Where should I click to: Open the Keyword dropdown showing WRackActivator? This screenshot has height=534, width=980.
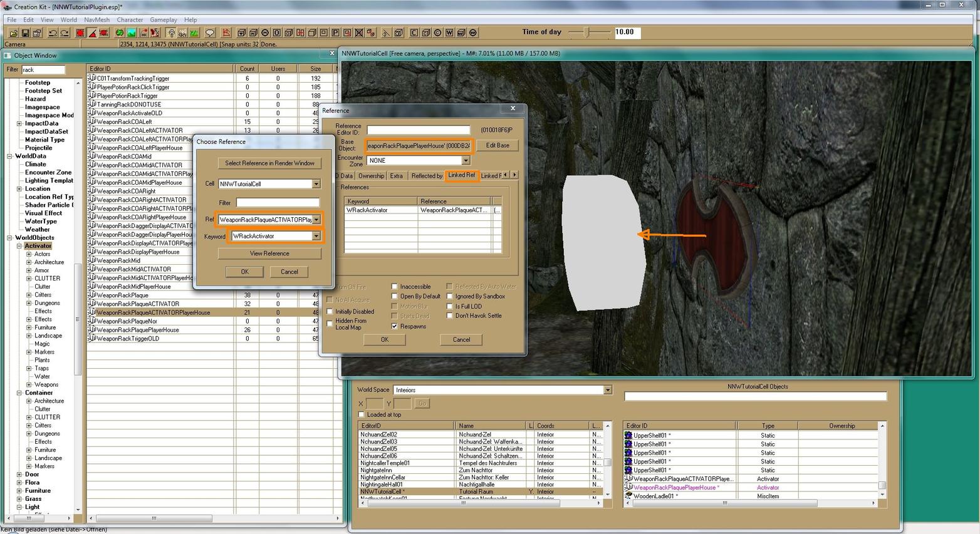316,236
